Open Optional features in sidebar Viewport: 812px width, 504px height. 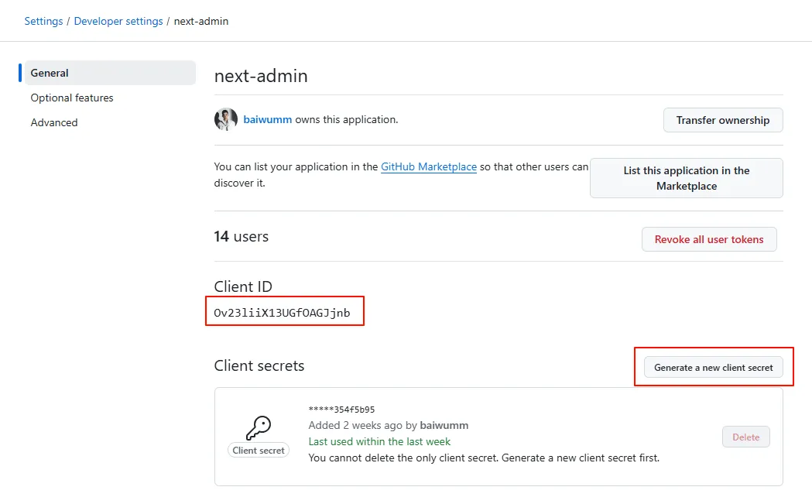pyautogui.click(x=72, y=98)
